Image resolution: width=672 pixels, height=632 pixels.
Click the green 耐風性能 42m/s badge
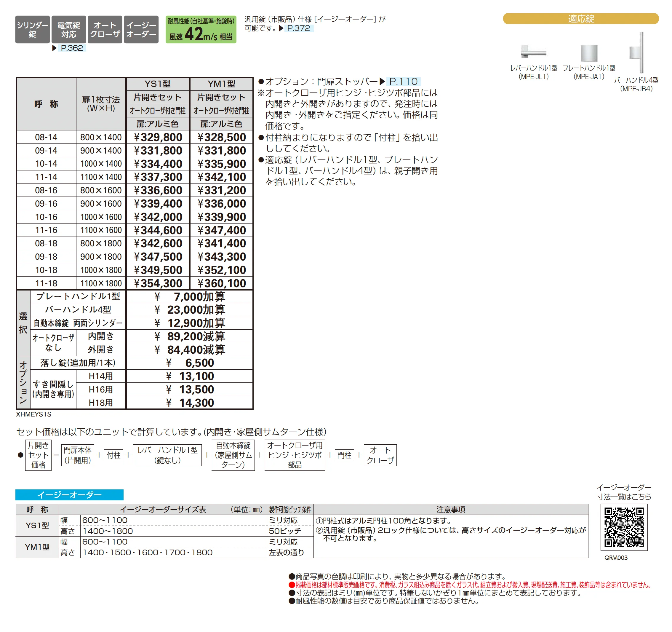(x=201, y=29)
